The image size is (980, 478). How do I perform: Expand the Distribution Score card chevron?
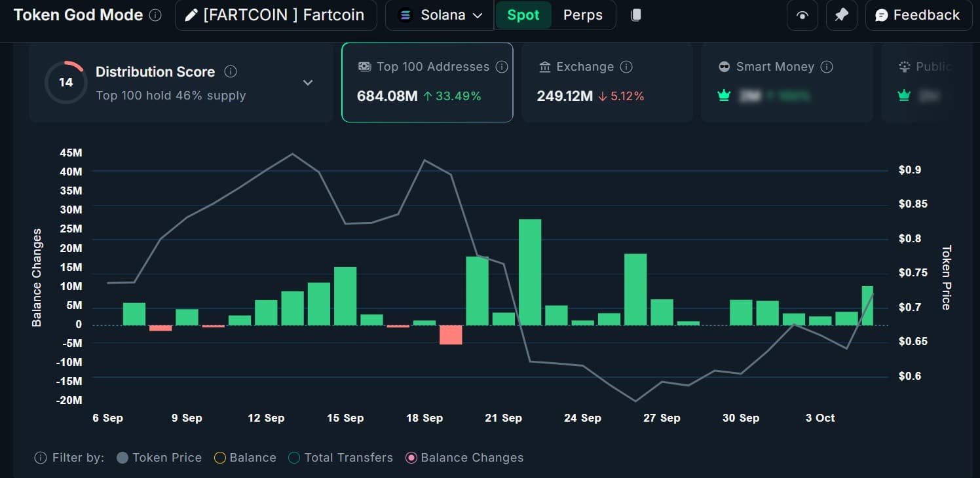pyautogui.click(x=308, y=83)
